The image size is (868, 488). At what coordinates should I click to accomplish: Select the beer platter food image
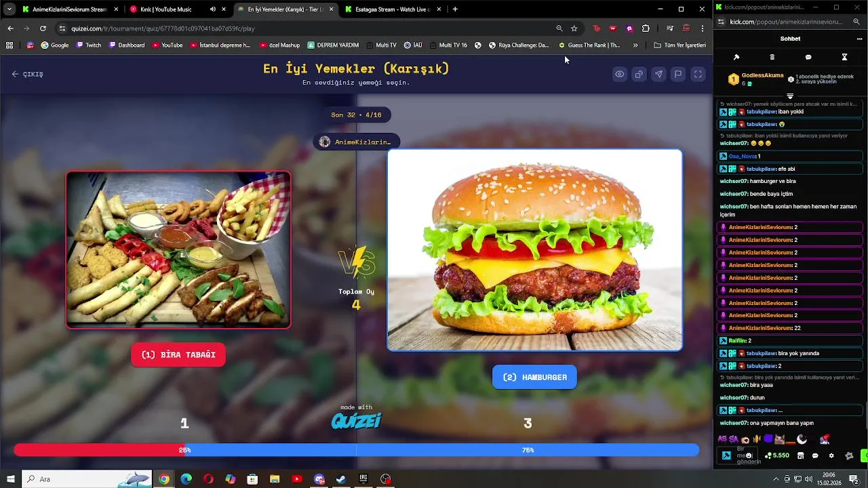[x=178, y=250]
